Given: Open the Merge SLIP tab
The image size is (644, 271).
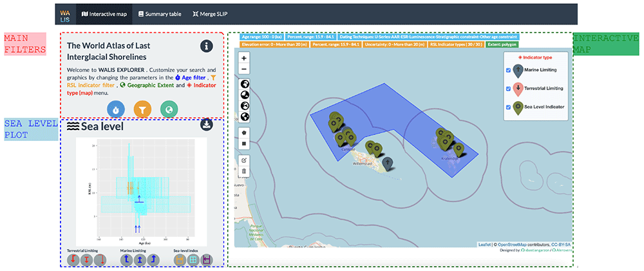Looking at the screenshot, I should 210,14.
